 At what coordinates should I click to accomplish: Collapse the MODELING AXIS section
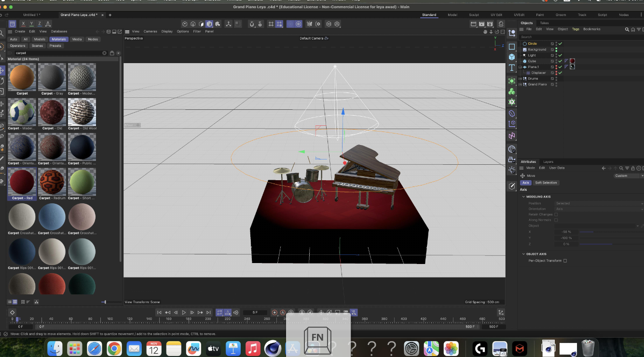click(523, 197)
